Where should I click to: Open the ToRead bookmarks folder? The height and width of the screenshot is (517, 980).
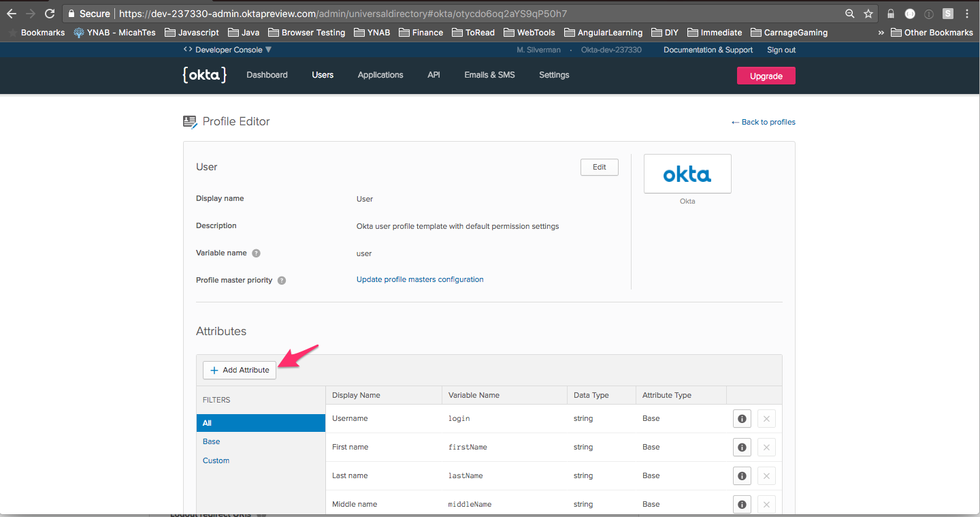(473, 32)
